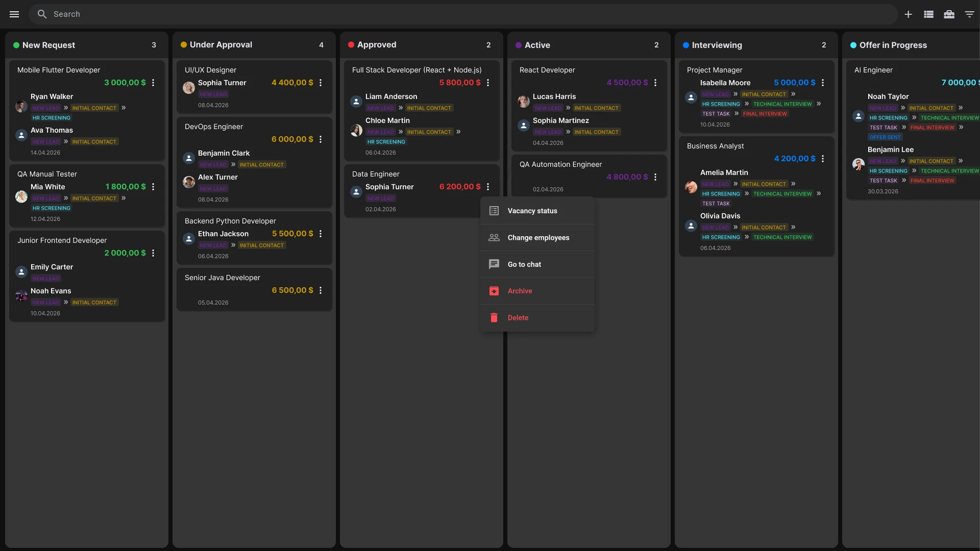This screenshot has height=551, width=980.
Task: Open the filter icon at top right
Action: [x=969, y=14]
